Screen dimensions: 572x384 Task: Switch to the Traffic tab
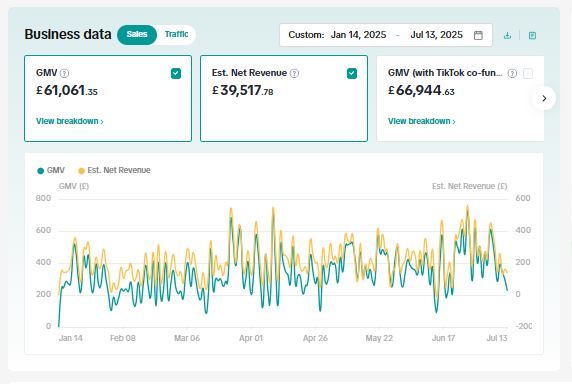coord(177,34)
